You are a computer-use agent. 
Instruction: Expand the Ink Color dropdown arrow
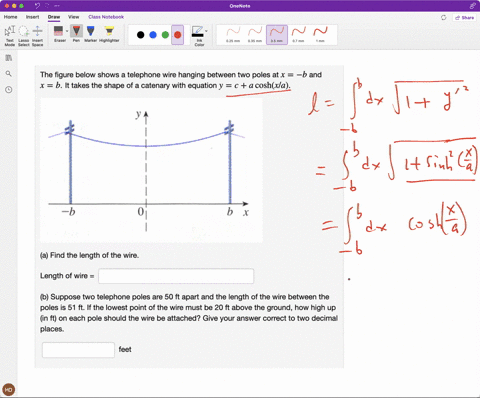[x=206, y=31]
